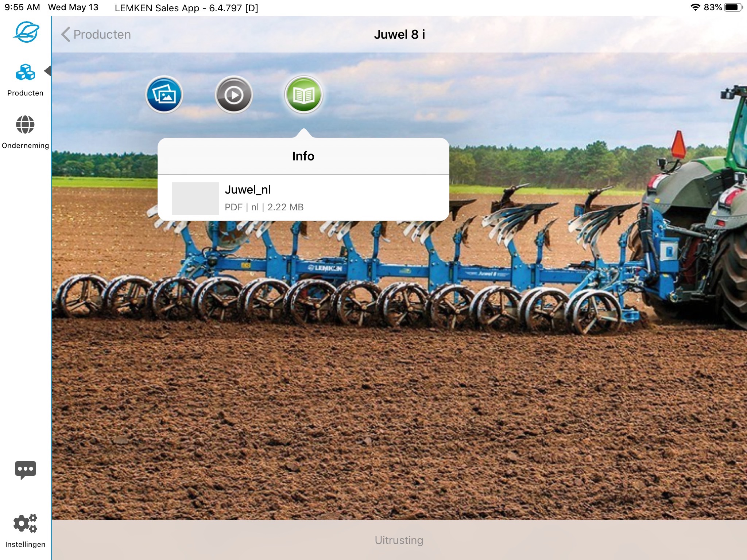This screenshot has width=747, height=560.
Task: Open Instellingen gear icon
Action: pyautogui.click(x=25, y=524)
